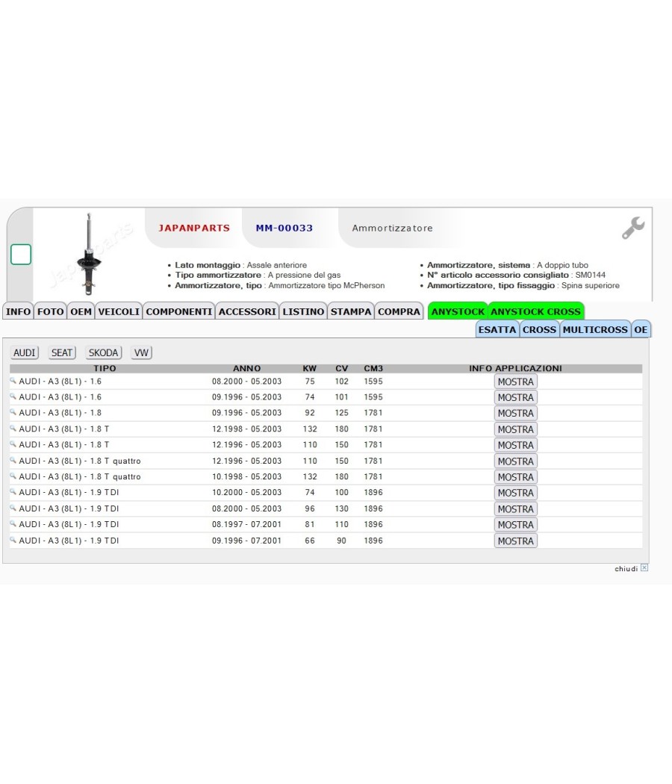Click the magnifier icon for A3 1.8 92 kW

[13, 412]
